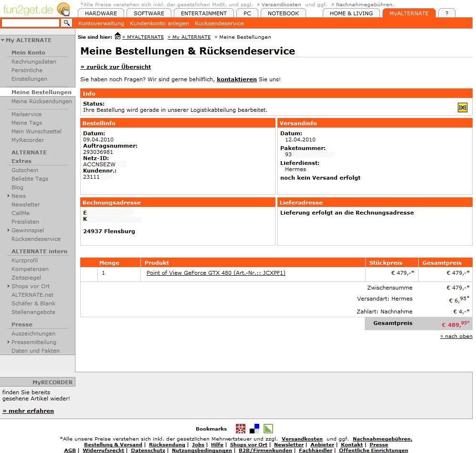Open Rücksendeservice in the orange bar
The width and height of the screenshot is (476, 453).
coord(219,23)
